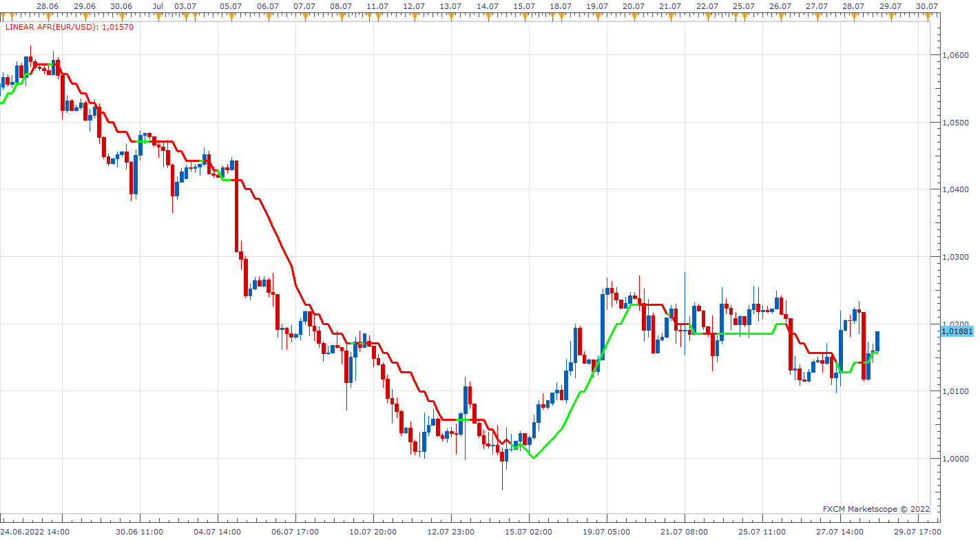Click the 24.06.2022 14:00 time label
This screenshot has height=540, width=980.
click(35, 532)
